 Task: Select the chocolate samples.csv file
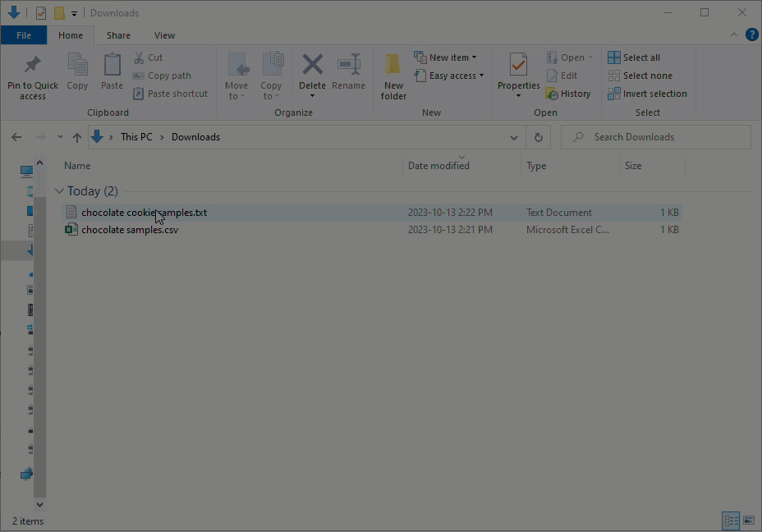pos(130,230)
